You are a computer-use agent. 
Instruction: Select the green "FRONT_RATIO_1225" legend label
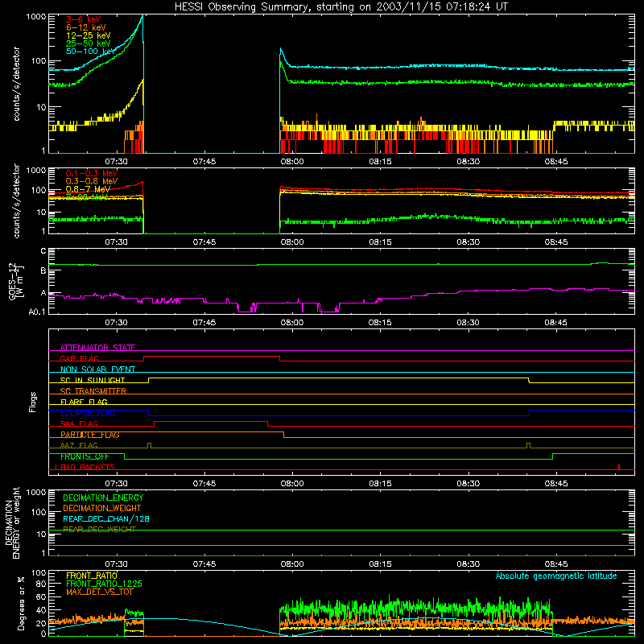pos(104,584)
